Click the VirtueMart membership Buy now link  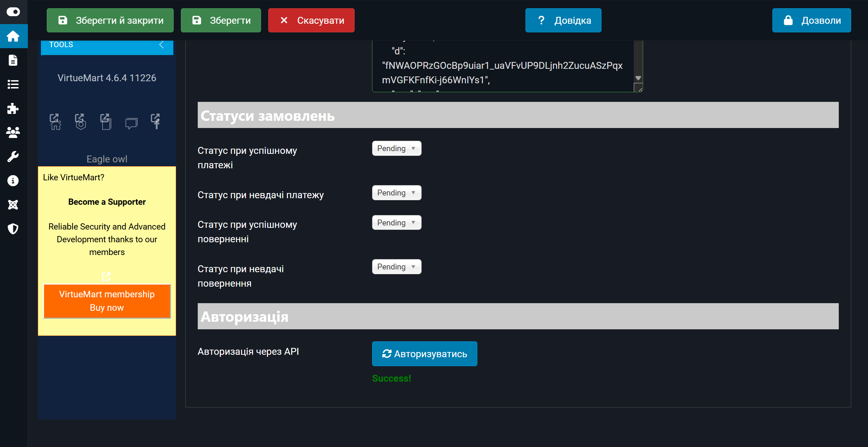[107, 301]
